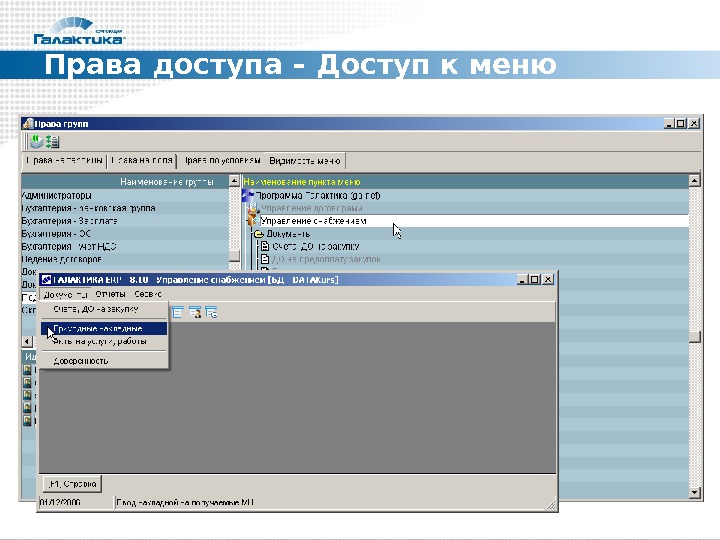
Task: Select Бухгалтерия - банковская группа row
Action: pyautogui.click(x=125, y=208)
